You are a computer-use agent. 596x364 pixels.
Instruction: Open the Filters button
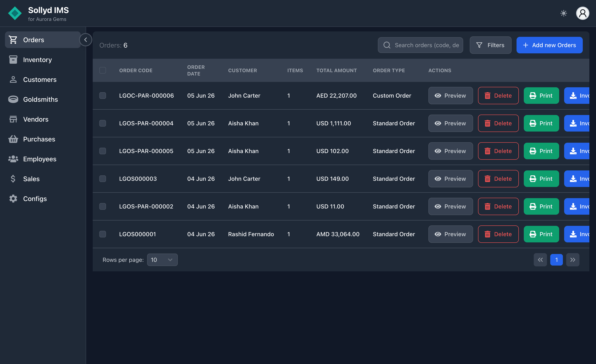point(490,45)
